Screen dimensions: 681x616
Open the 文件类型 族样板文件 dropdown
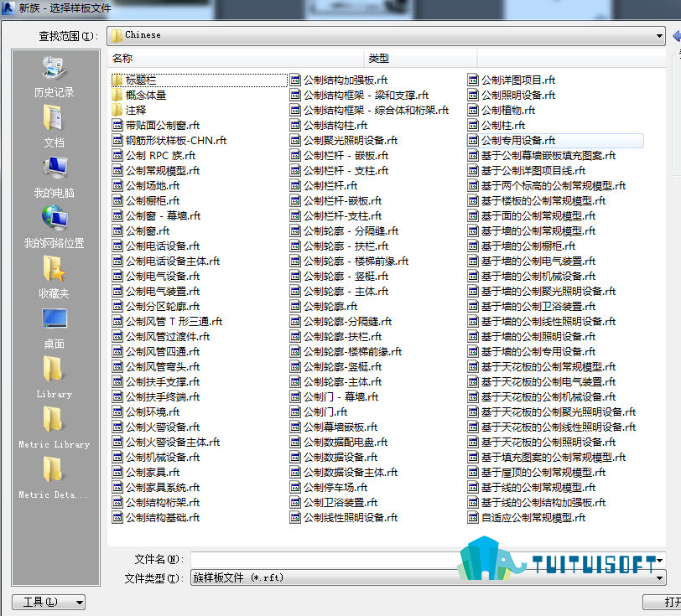(x=659, y=578)
